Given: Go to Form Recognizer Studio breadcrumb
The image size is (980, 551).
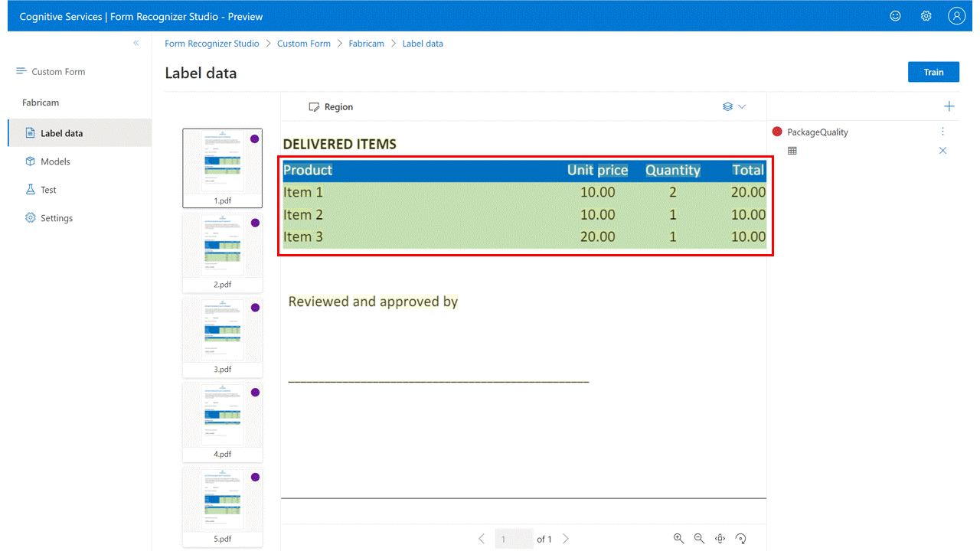Looking at the screenshot, I should (212, 44).
